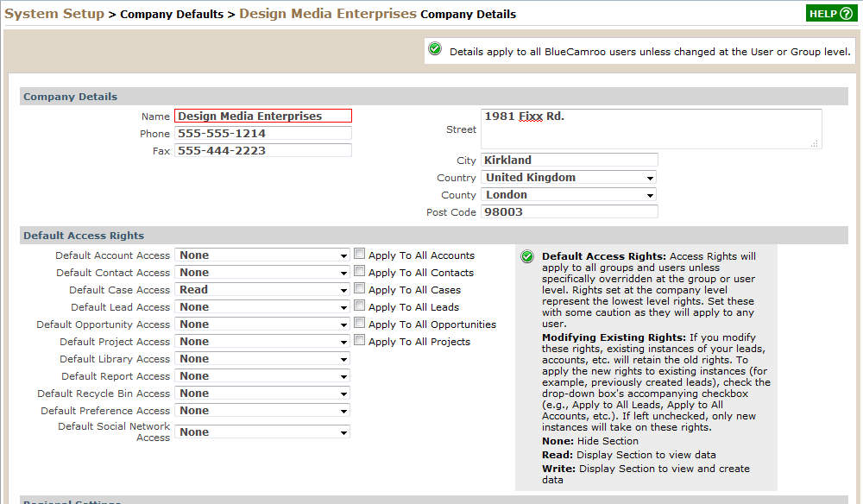Open the Default Social Network Access dropdown
Image resolution: width=863 pixels, height=504 pixels.
[x=262, y=432]
